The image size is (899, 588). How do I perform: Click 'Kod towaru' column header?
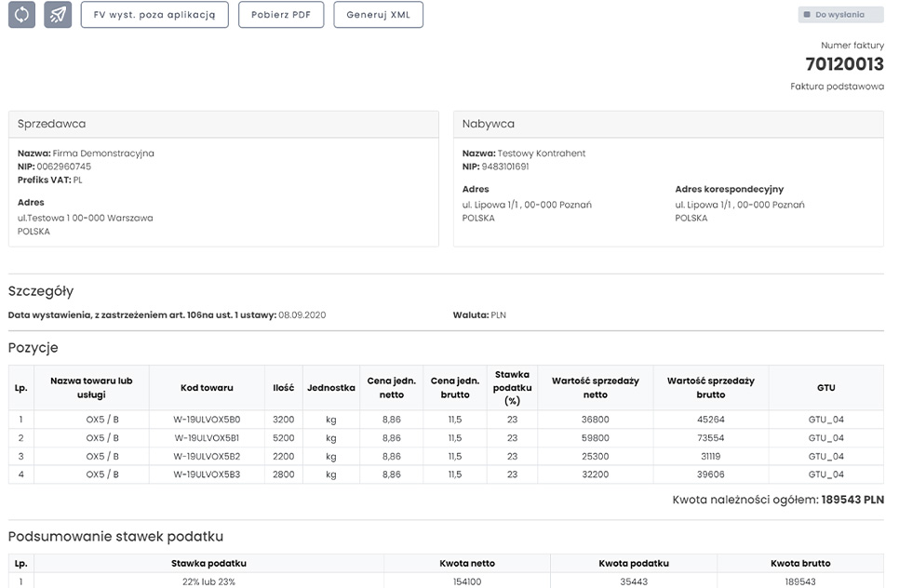207,388
